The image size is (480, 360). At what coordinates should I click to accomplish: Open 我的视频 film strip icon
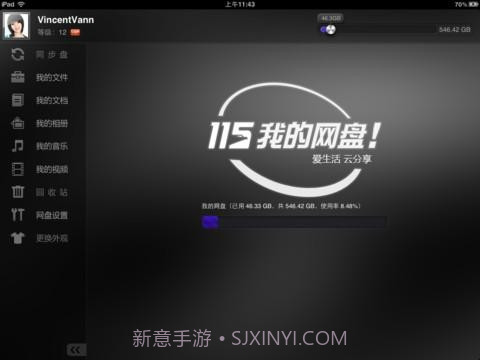(18, 169)
